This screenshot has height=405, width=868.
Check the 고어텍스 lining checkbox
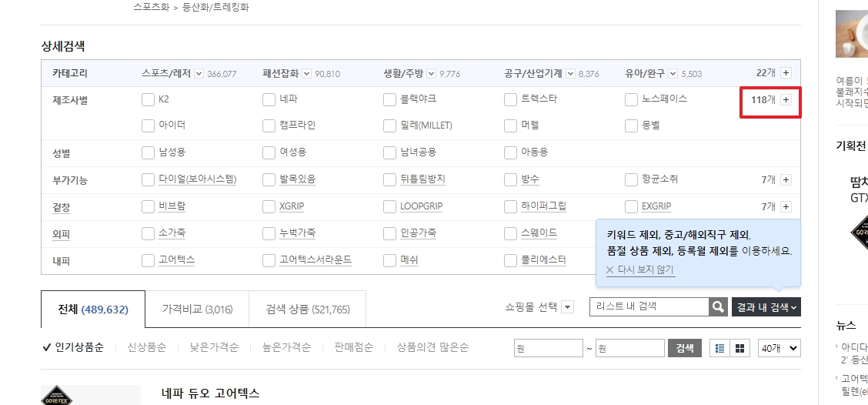(148, 259)
